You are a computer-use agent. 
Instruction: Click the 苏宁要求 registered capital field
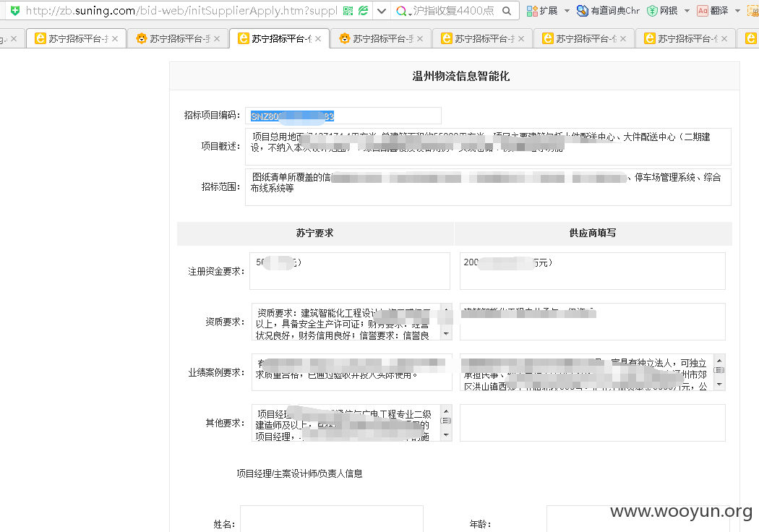349,271
